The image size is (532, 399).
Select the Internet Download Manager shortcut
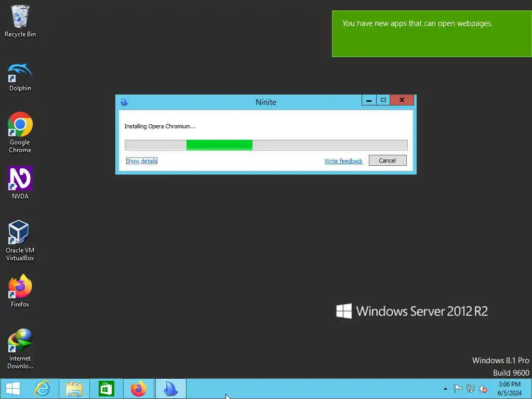[20, 349]
